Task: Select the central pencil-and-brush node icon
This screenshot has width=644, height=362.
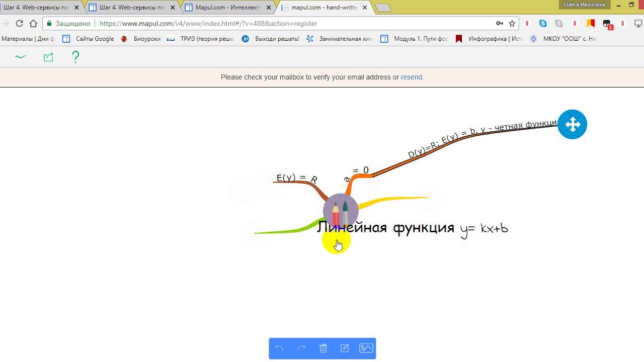Action: coord(341,211)
